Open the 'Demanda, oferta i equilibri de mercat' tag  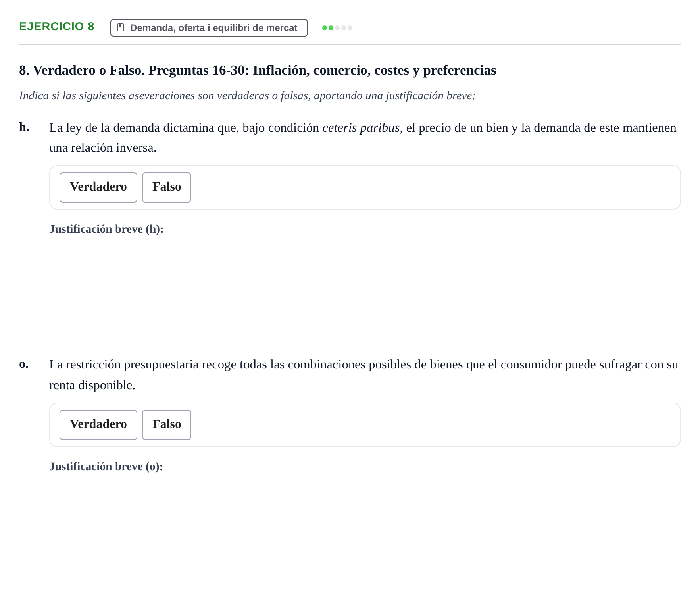209,28
